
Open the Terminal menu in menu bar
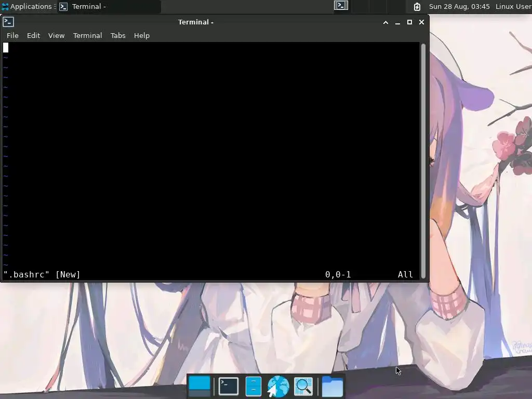pyautogui.click(x=87, y=36)
